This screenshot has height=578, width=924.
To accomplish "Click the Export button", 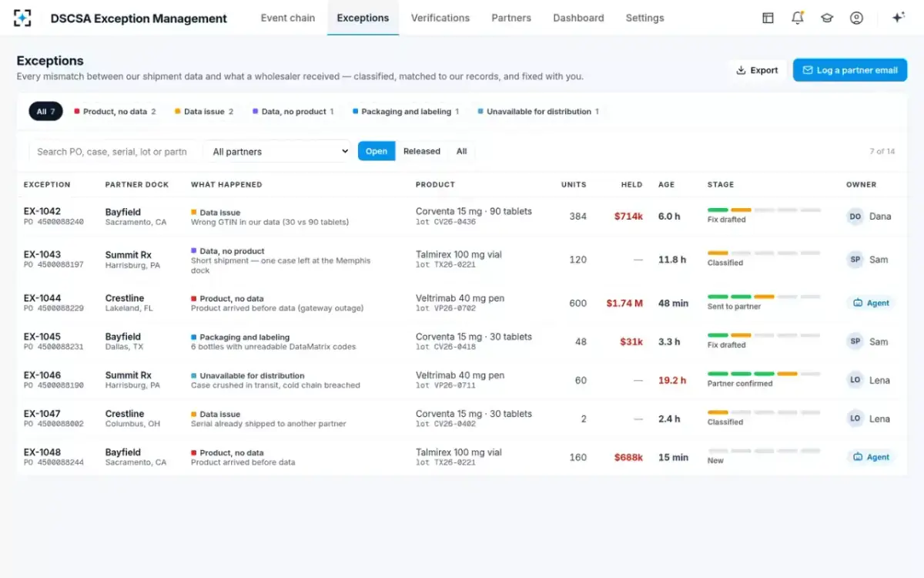I will 757,70.
